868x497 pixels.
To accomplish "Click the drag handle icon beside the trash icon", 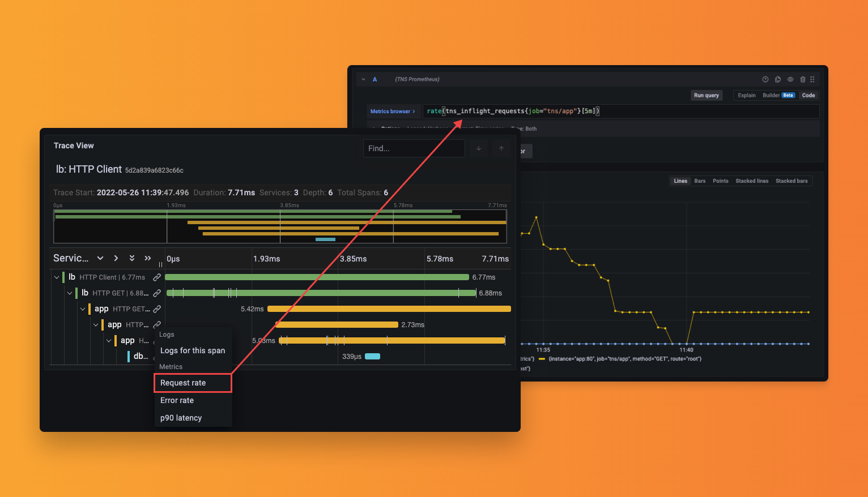I will pyautogui.click(x=813, y=79).
